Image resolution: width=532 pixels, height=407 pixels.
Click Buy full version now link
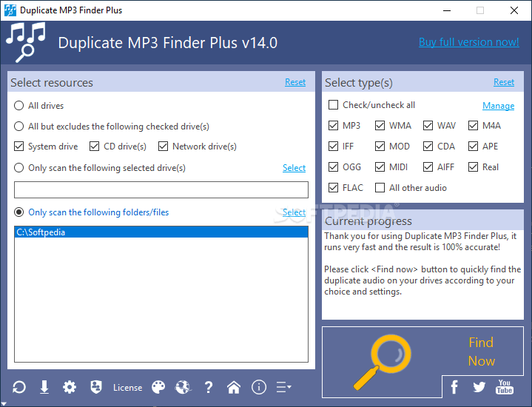coord(469,42)
